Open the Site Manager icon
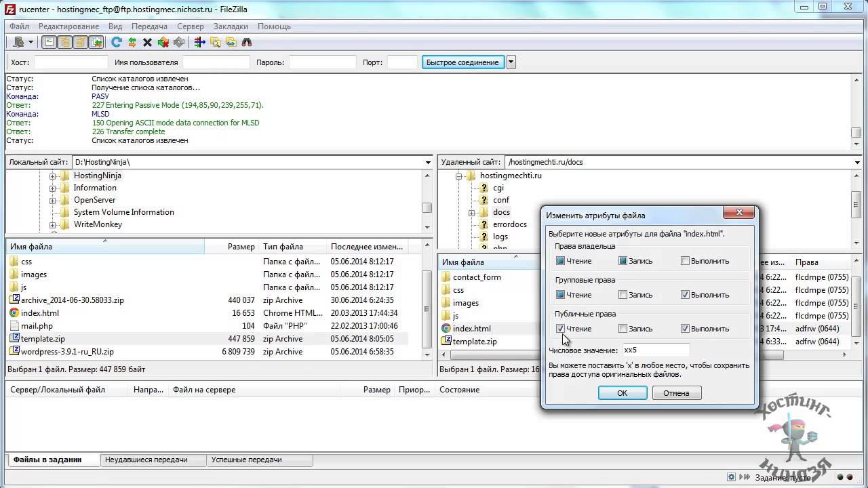Viewport: 868px width, 488px height. pos(18,42)
